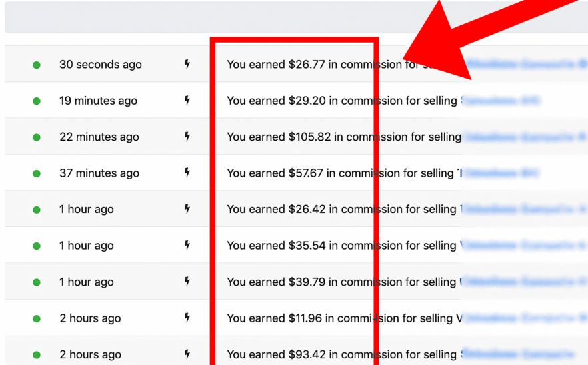Click the lightning bolt beside the $26.42 commission
The width and height of the screenshot is (588, 365).
(x=187, y=209)
